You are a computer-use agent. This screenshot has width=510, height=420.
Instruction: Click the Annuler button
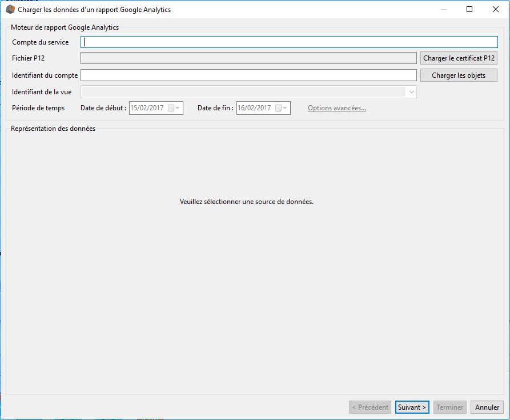coord(487,407)
